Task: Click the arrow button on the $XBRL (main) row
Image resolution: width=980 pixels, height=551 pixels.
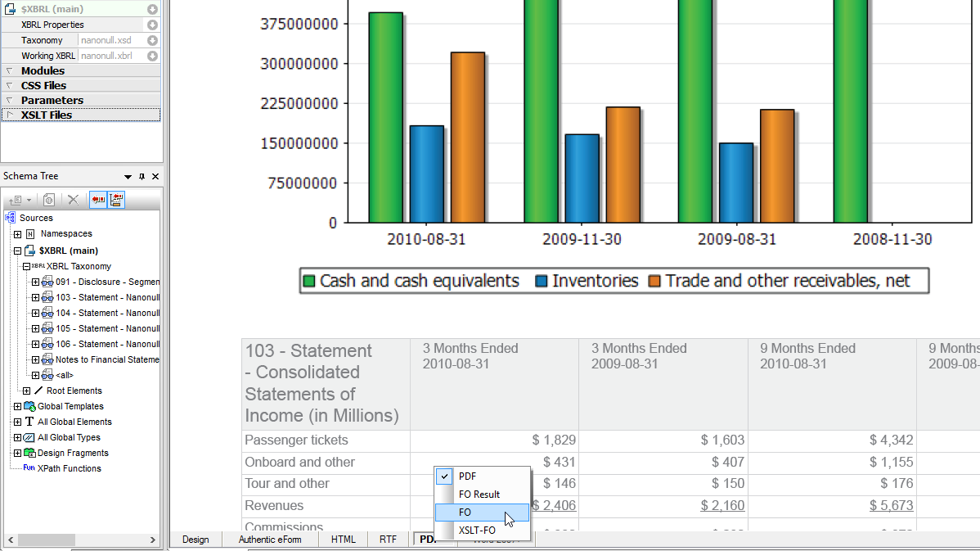Action: [x=152, y=9]
